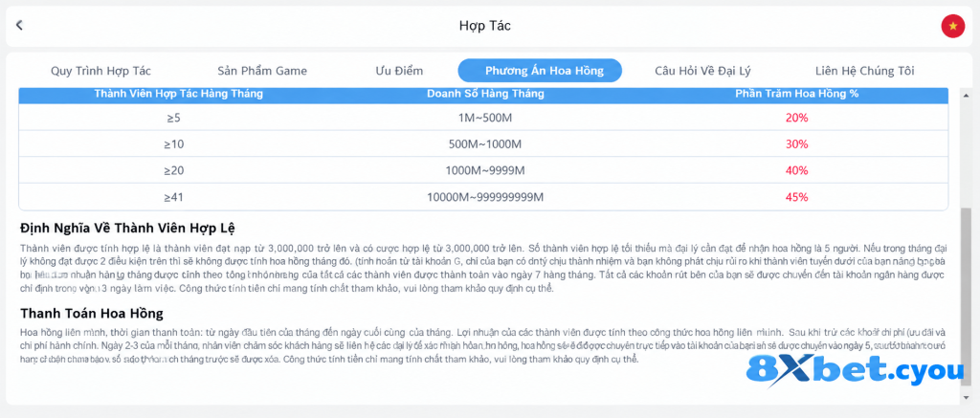980x418 pixels.
Task: Click the Thanh Toán Hoa Hồng heading
Action: click(x=92, y=313)
